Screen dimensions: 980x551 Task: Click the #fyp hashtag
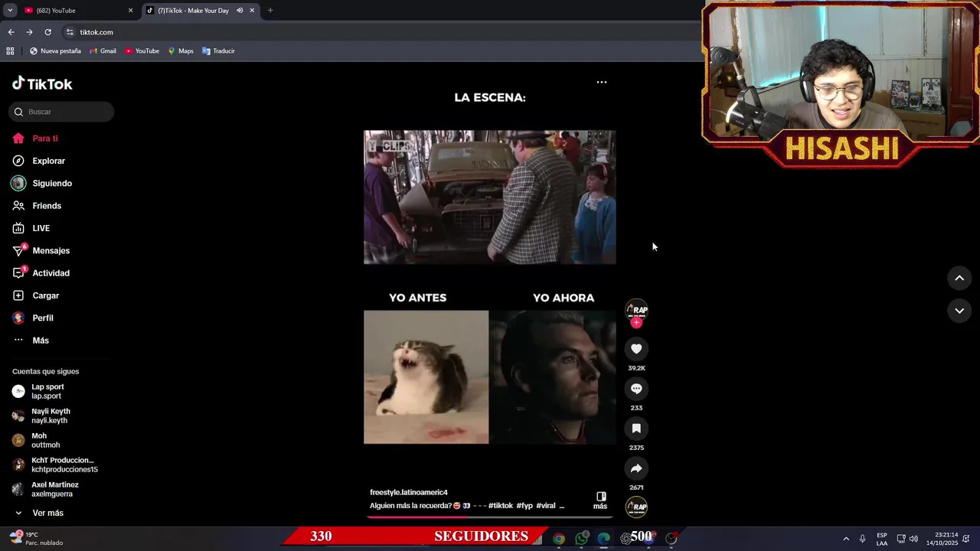524,506
